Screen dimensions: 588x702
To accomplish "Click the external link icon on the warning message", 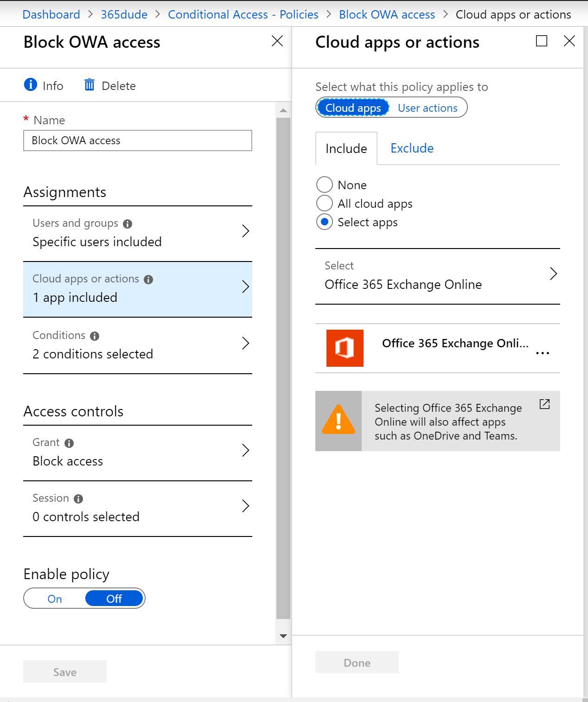I will pyautogui.click(x=544, y=404).
